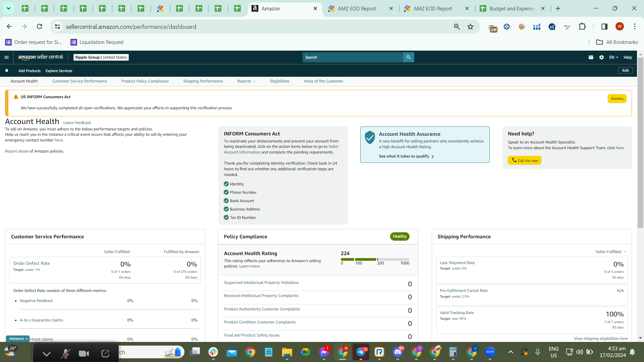Open the Liquidation Request bookmark
This screenshot has width=644, height=362.
pos(97,42)
